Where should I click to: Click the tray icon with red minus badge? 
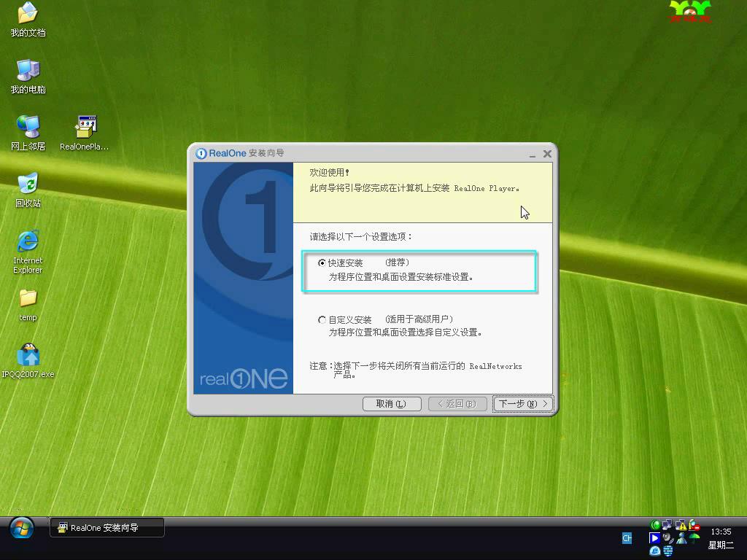click(694, 525)
